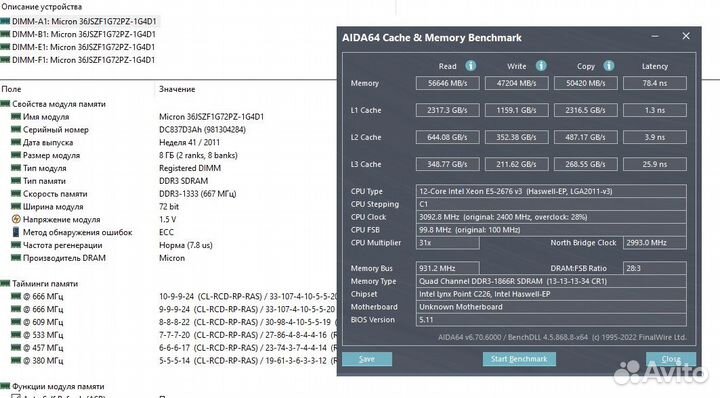The width and height of the screenshot is (720, 398).
Task: Save the benchmark results
Action: pyautogui.click(x=367, y=359)
